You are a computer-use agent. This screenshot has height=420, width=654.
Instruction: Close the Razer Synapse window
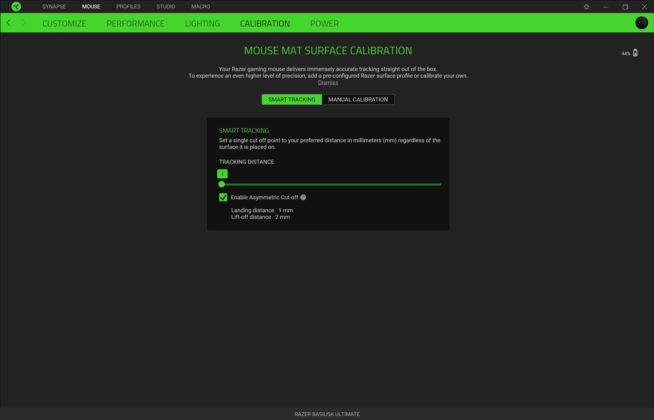tap(644, 7)
